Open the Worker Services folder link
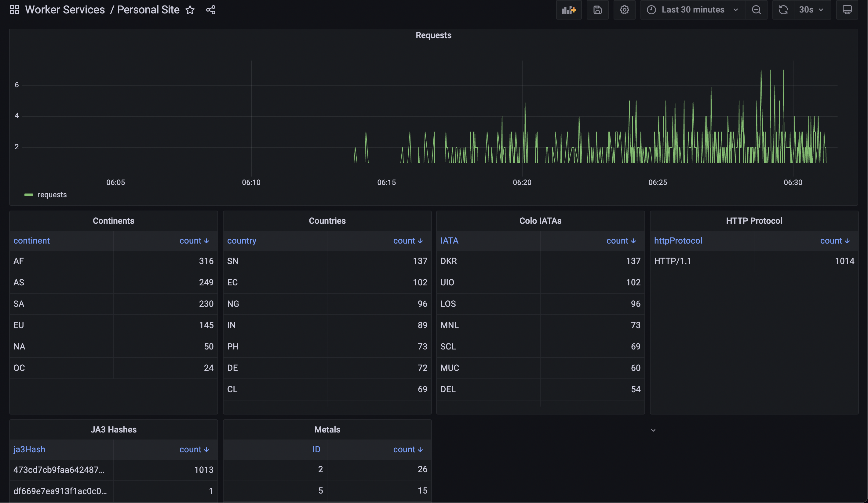Viewport: 868px width, 503px height. (x=65, y=10)
